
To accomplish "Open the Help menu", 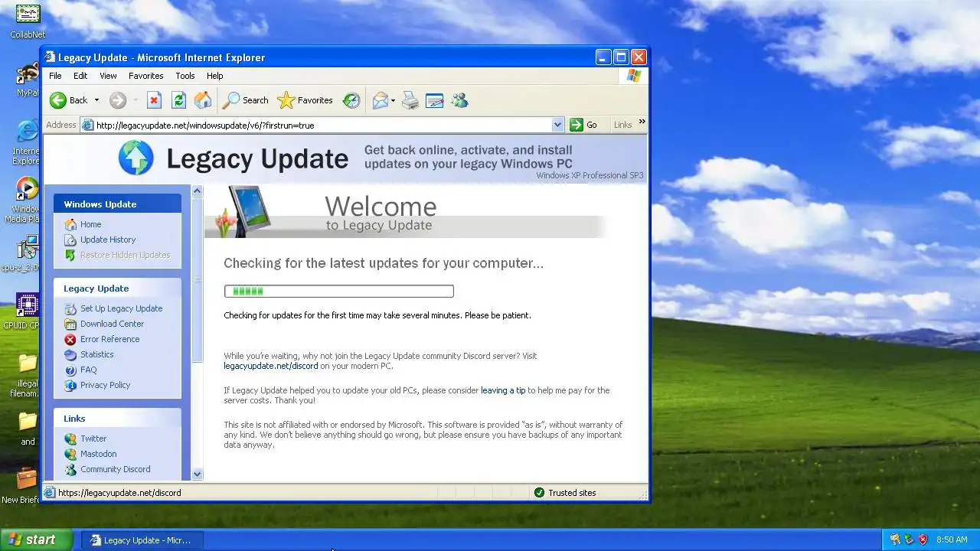I will [x=214, y=76].
